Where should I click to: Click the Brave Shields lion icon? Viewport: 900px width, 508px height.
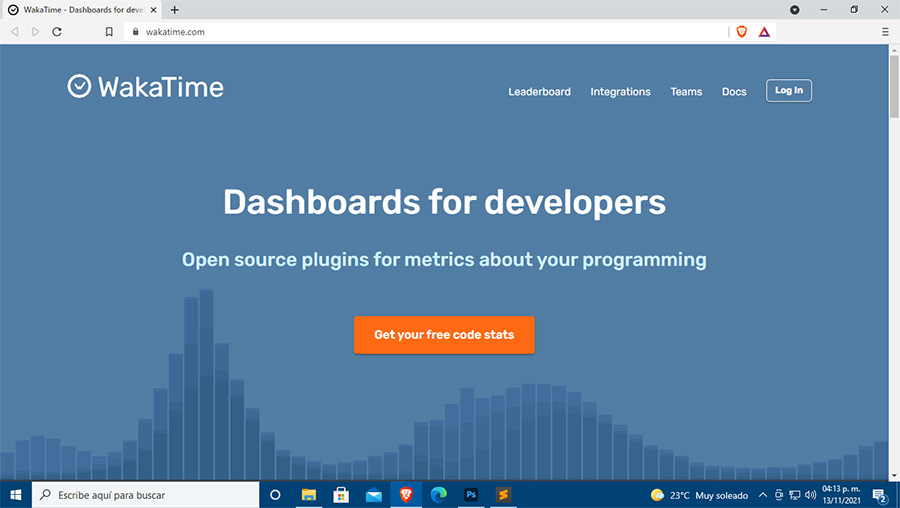point(741,32)
